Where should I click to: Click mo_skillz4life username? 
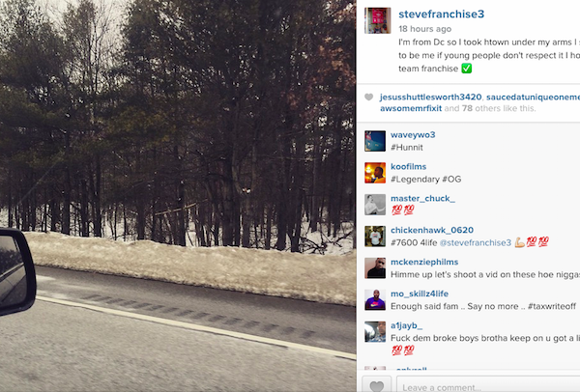click(420, 294)
